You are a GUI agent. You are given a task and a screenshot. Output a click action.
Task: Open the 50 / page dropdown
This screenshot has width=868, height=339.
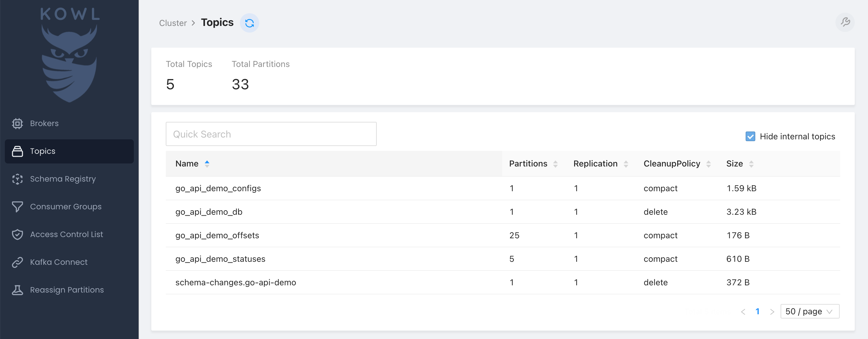click(809, 311)
